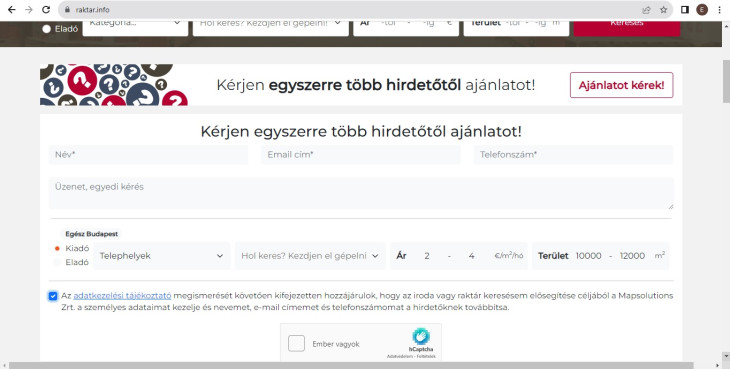The height and width of the screenshot is (369, 730).
Task: Open the Chrome three-dot menu
Action: click(x=720, y=10)
